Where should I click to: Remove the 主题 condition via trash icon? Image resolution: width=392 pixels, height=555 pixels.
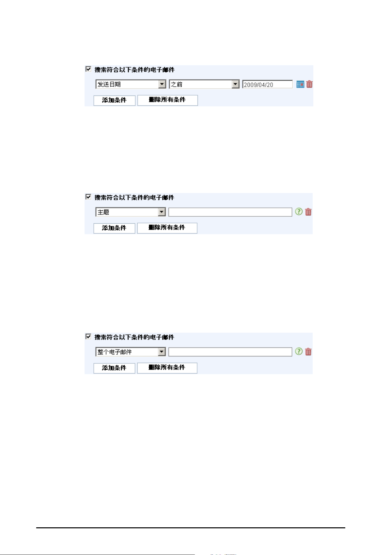click(308, 212)
